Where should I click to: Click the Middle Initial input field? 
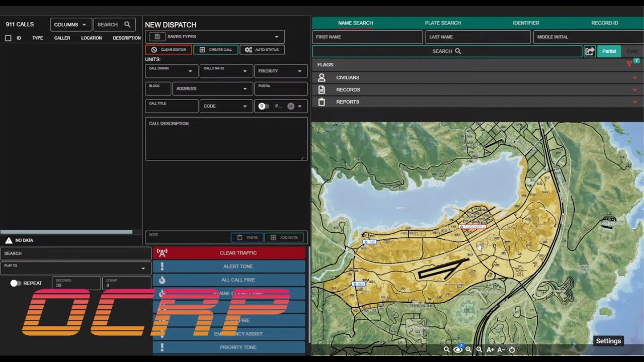click(589, 37)
